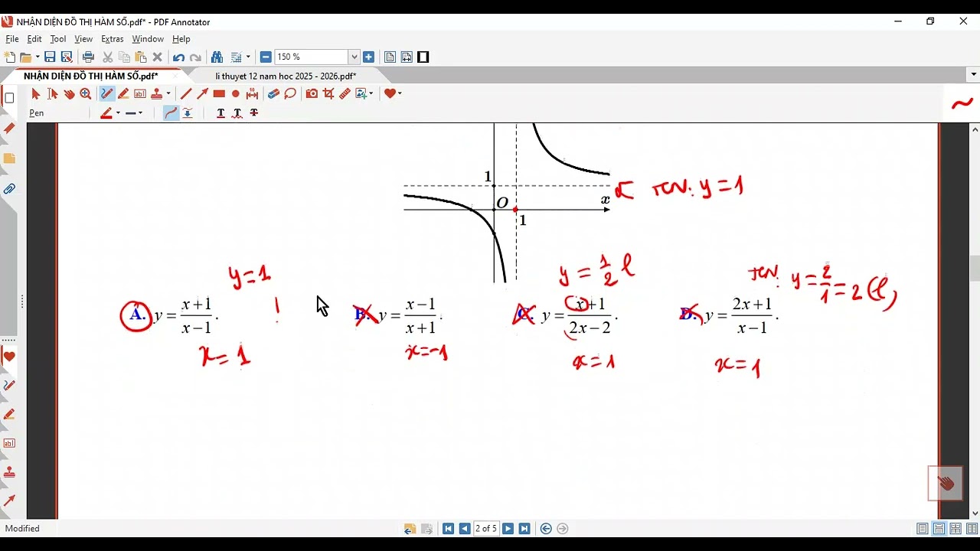Open the File menu
Image resolution: width=980 pixels, height=551 pixels.
pyautogui.click(x=12, y=39)
